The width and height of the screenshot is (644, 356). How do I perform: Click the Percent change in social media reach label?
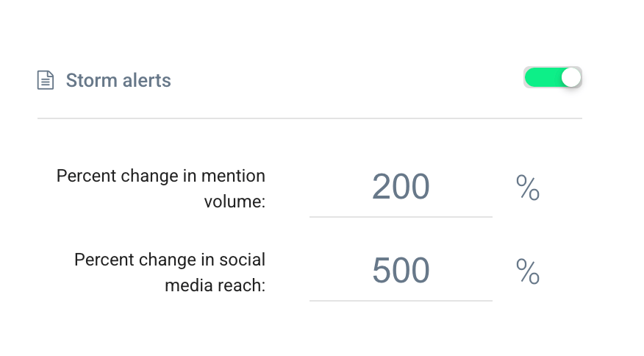pos(170,273)
